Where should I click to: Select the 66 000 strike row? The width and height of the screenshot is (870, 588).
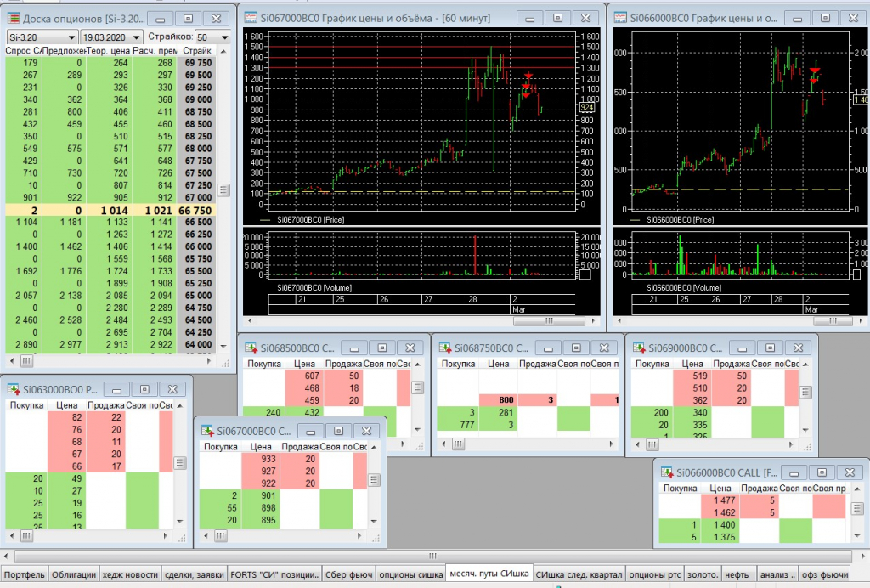pos(110,246)
